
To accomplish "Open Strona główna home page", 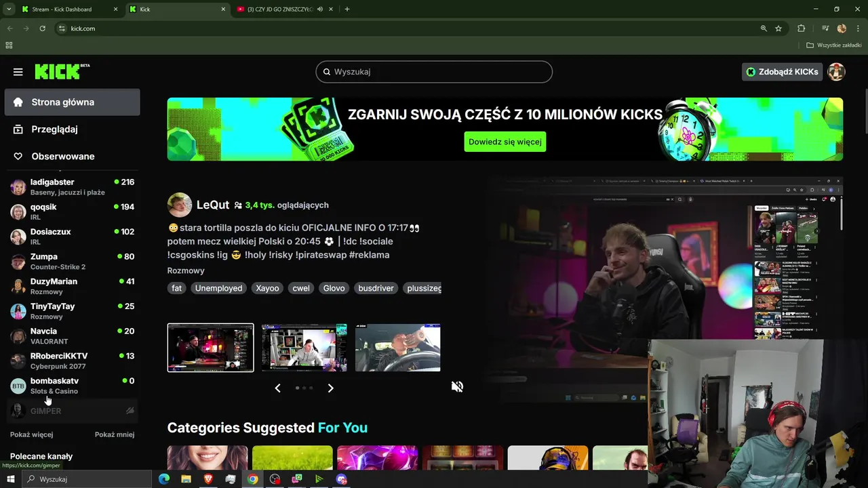I will 73,102.
